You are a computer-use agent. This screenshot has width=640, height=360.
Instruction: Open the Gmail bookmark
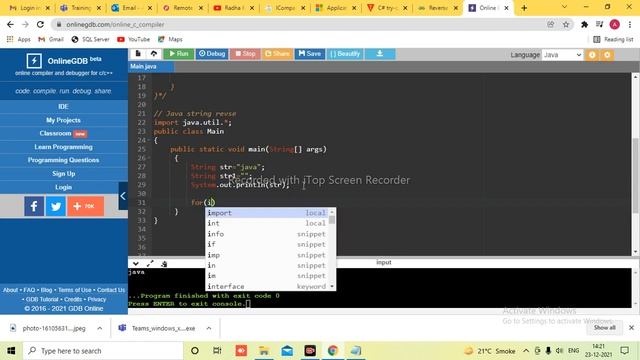pyautogui.click(x=51, y=39)
